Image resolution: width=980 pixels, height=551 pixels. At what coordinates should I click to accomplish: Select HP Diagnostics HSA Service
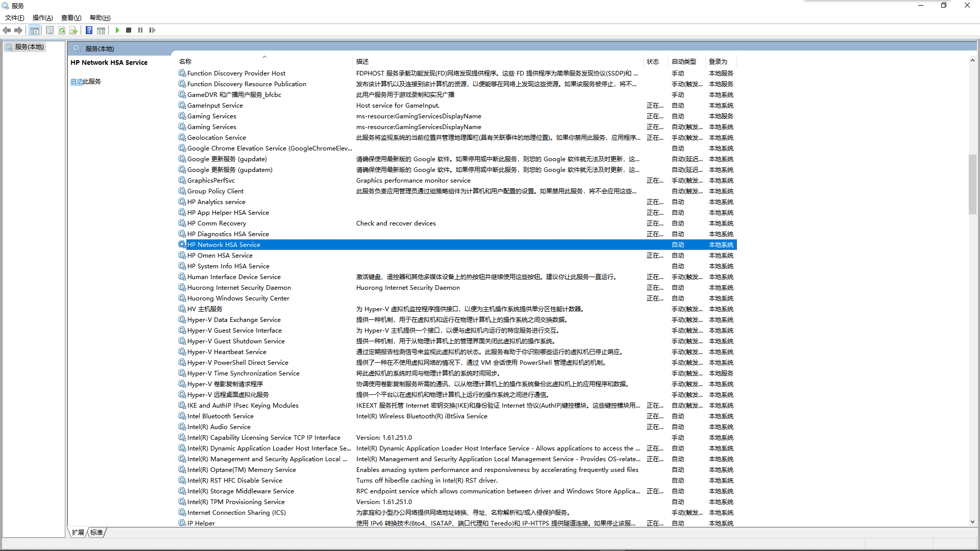click(x=457, y=234)
